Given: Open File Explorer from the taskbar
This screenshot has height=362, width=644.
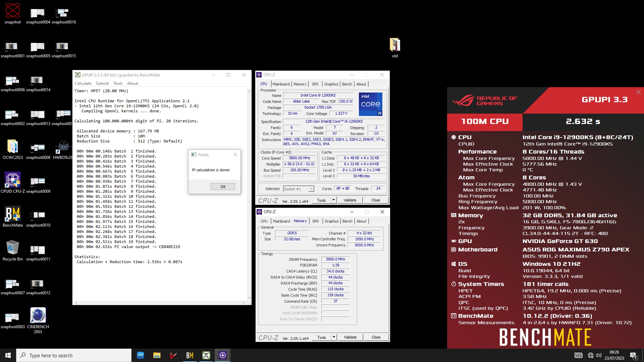Looking at the screenshot, I should click(x=157, y=355).
